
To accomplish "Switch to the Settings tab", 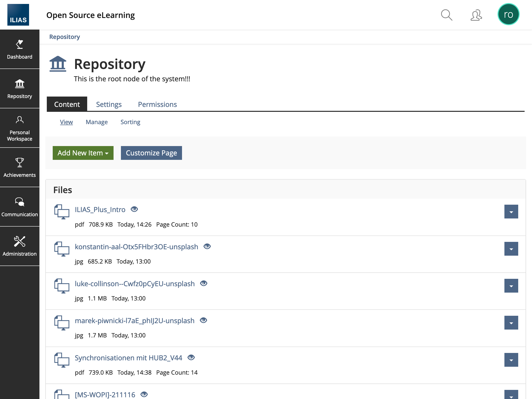I will (109, 104).
